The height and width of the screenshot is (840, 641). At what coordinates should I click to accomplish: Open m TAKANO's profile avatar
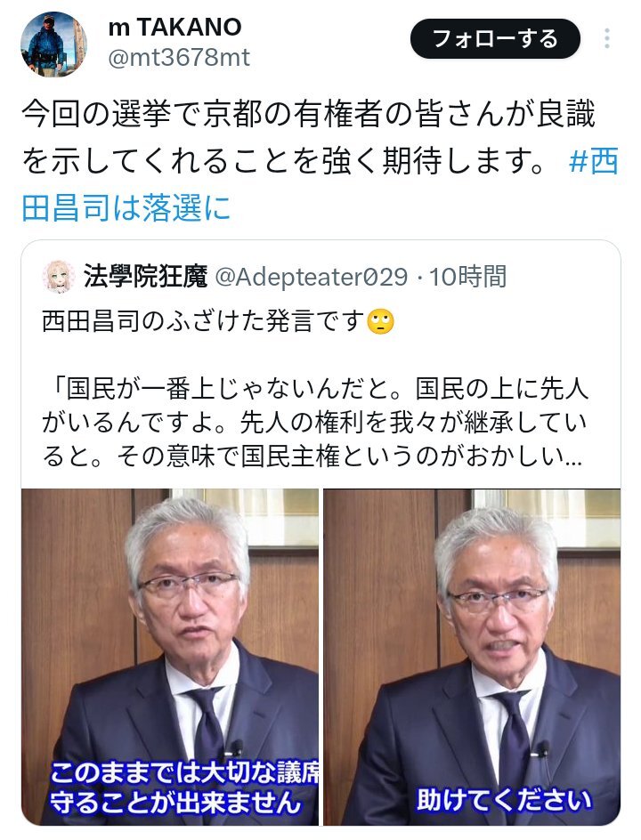[53, 44]
